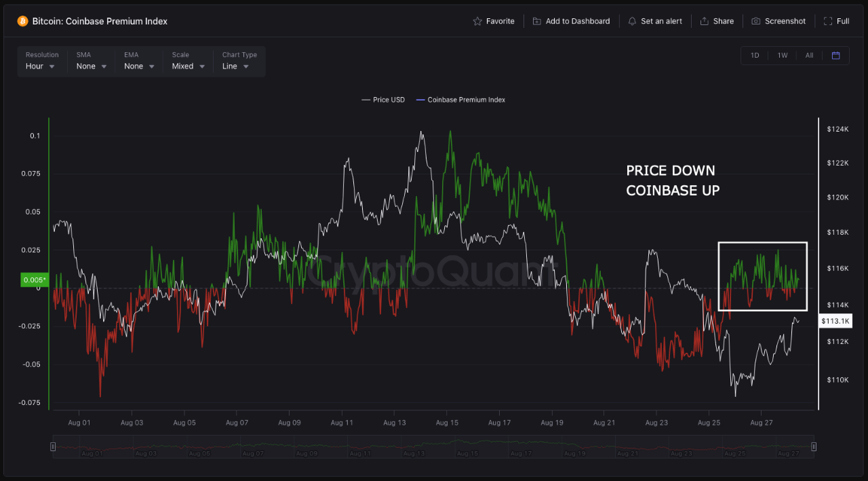Image resolution: width=868 pixels, height=481 pixels.
Task: Click the bell icon for Set an alert
Action: pyautogui.click(x=631, y=21)
